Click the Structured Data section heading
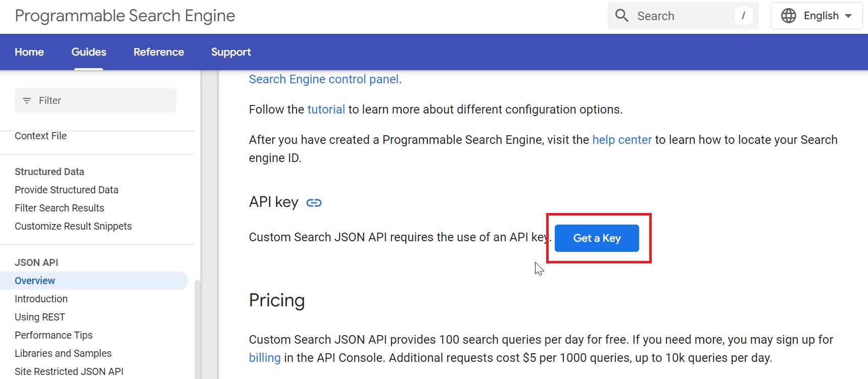868x379 pixels. coord(50,172)
